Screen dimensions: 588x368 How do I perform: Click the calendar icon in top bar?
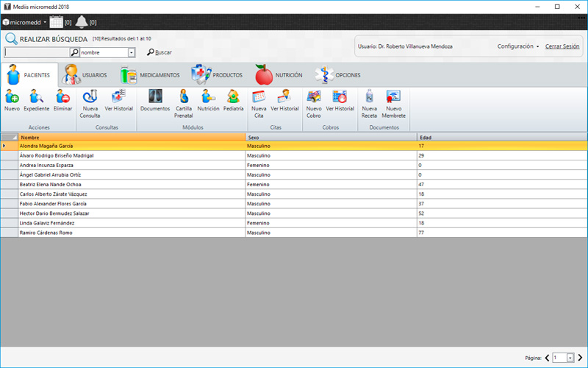pos(57,22)
